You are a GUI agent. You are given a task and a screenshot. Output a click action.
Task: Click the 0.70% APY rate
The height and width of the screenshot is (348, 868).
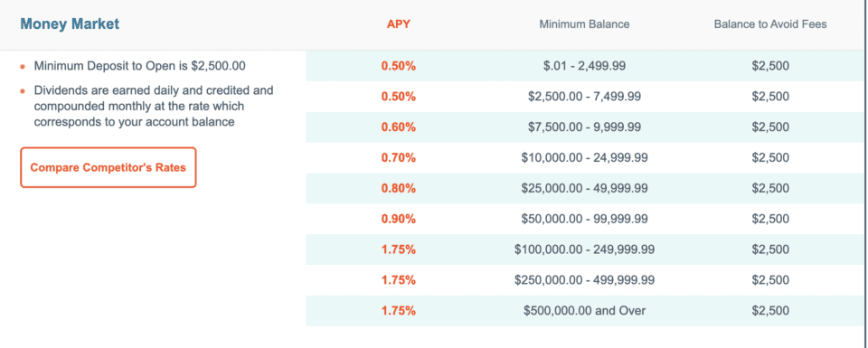(399, 157)
